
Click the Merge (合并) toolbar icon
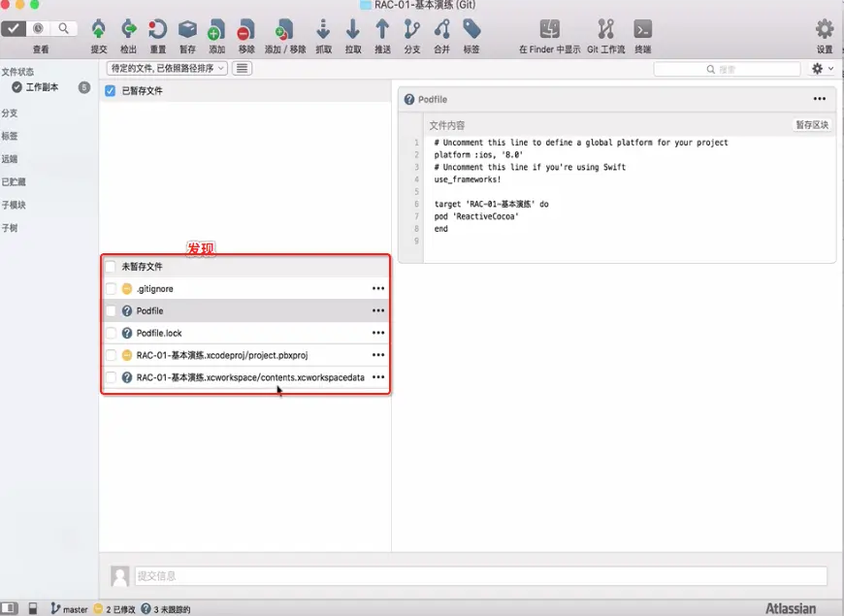(x=442, y=29)
